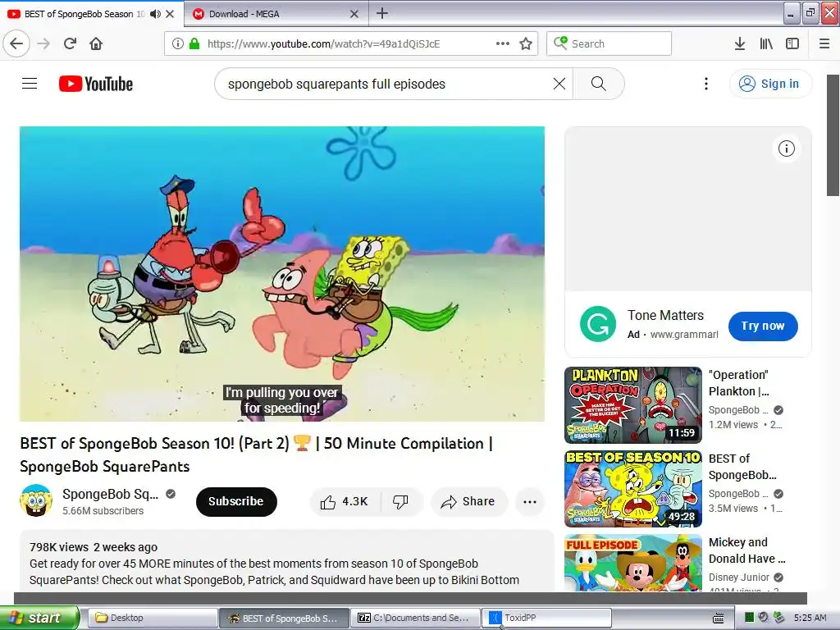
Task: Open a new browser tab with plus
Action: (x=382, y=13)
